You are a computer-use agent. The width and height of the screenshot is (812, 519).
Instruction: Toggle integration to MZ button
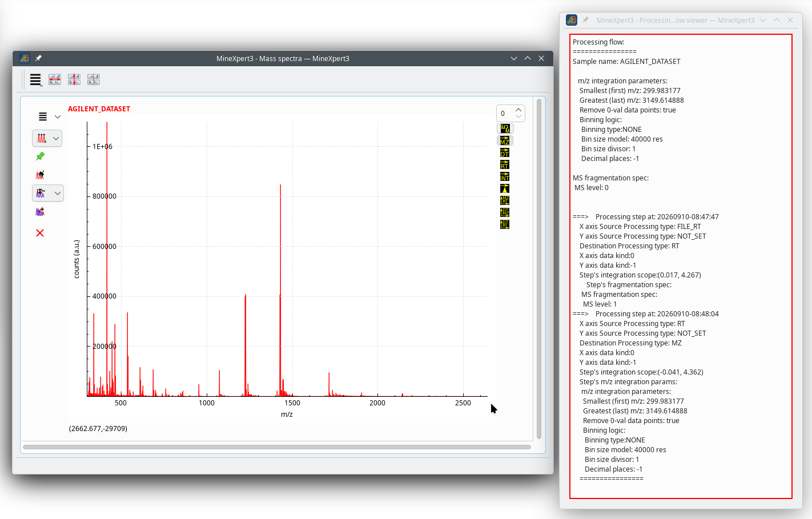click(x=505, y=140)
